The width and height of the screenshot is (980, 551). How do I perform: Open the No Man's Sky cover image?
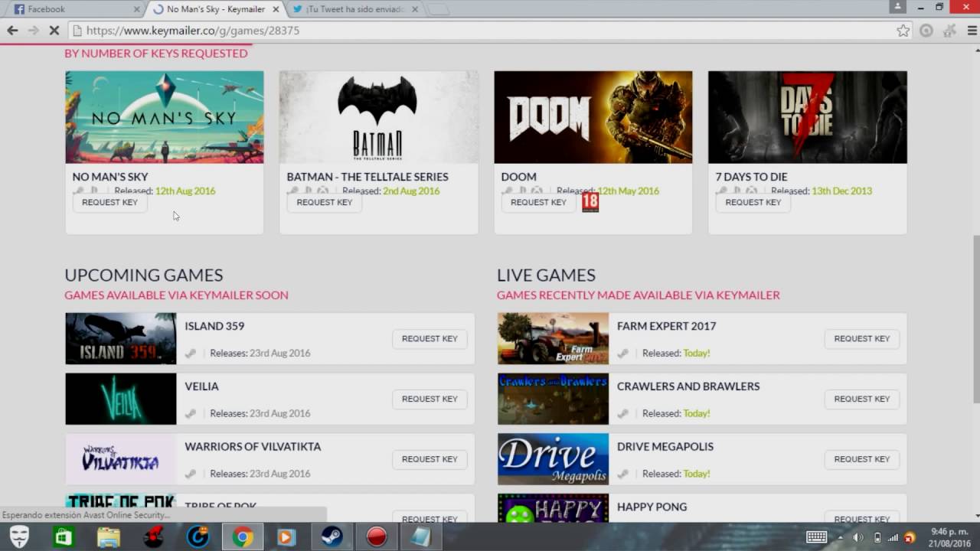pyautogui.click(x=165, y=117)
